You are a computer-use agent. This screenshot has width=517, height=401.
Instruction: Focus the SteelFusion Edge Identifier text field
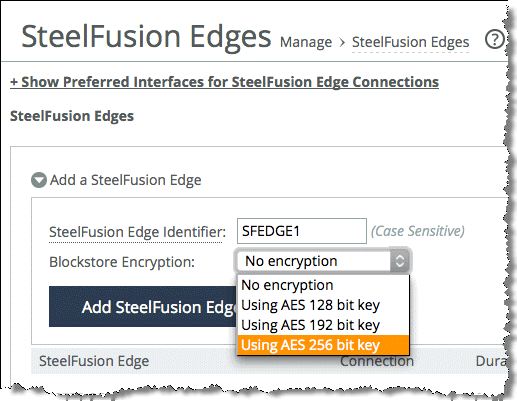(x=302, y=231)
